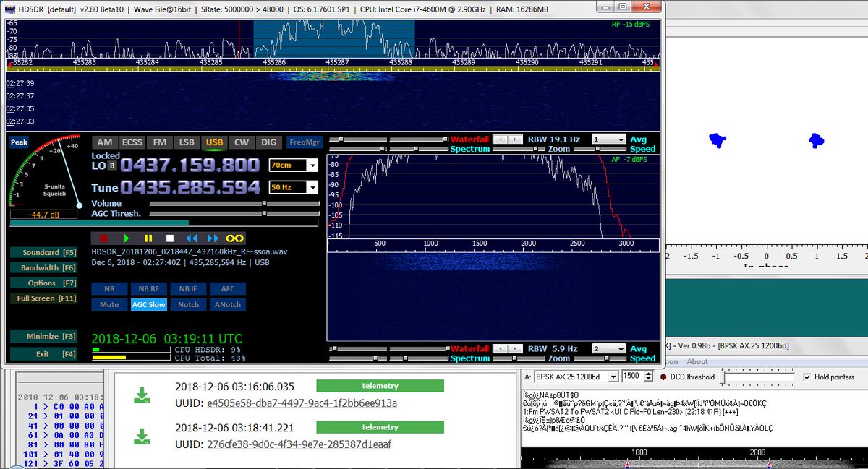Toggle NB RF noise blanker
Screen dimensions: 868x469
tap(148, 289)
